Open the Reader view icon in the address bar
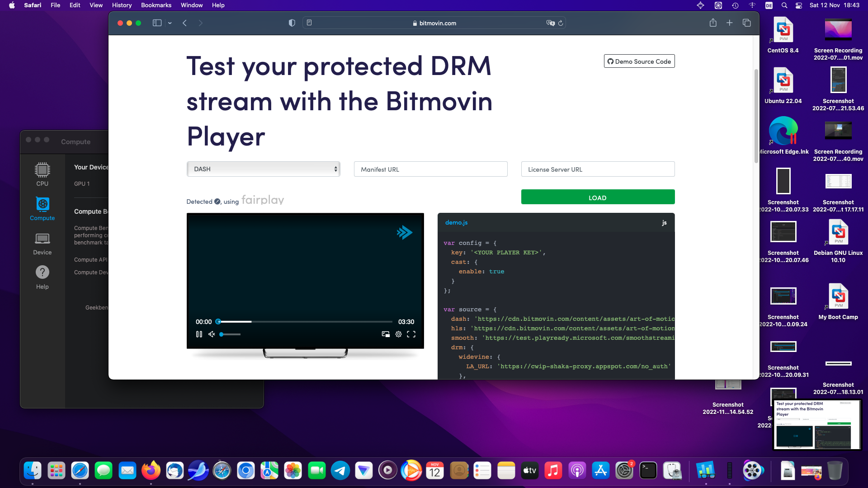The height and width of the screenshot is (488, 868). 309,23
